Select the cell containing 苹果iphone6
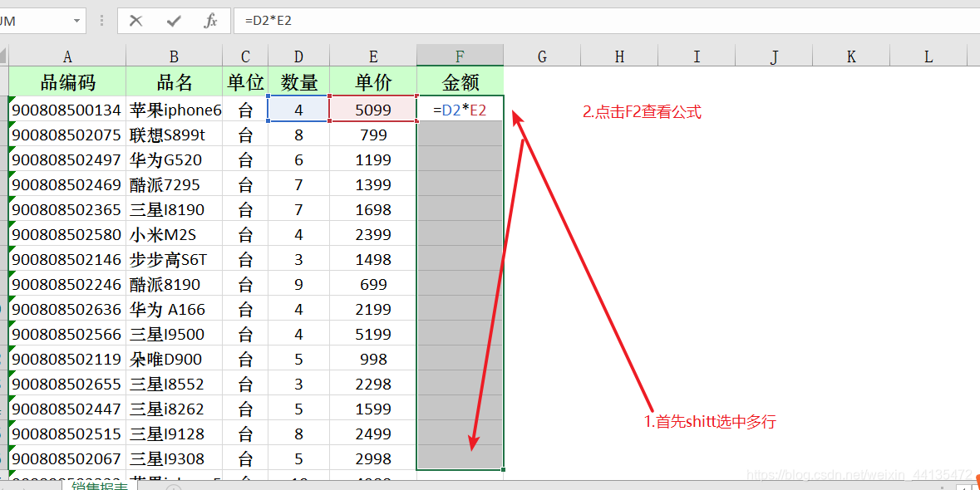Screen dimensions: 980x490 pyautogui.click(x=175, y=108)
